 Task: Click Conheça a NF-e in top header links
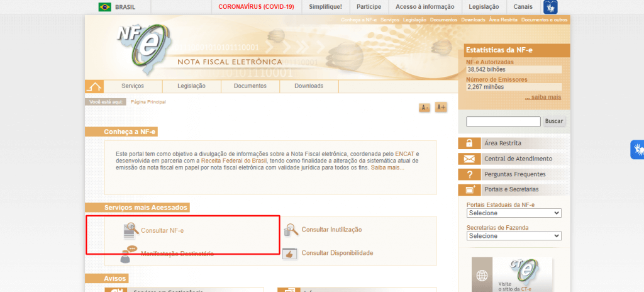(x=358, y=20)
